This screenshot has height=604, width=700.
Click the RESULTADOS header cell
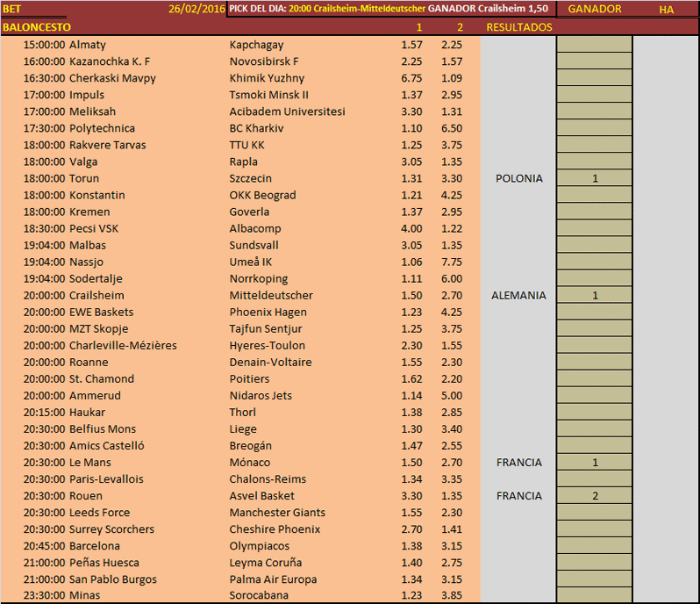(519, 27)
